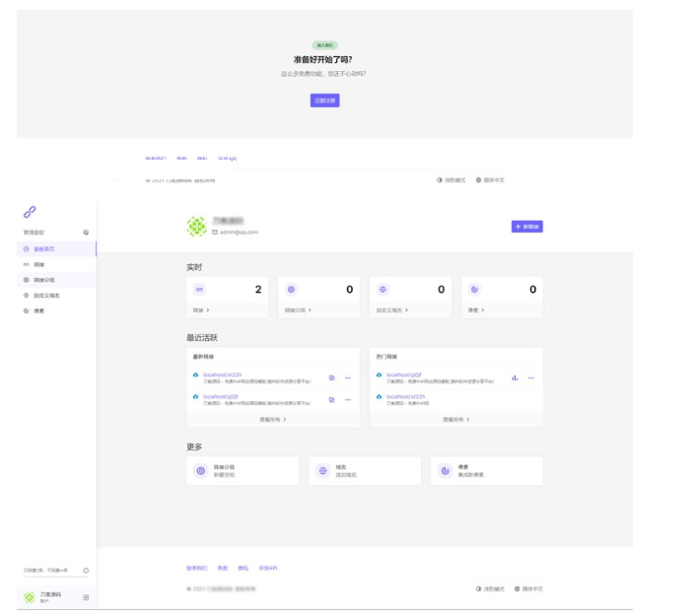
Task: Click the 像素 icon under 更多
Action: tap(445, 471)
